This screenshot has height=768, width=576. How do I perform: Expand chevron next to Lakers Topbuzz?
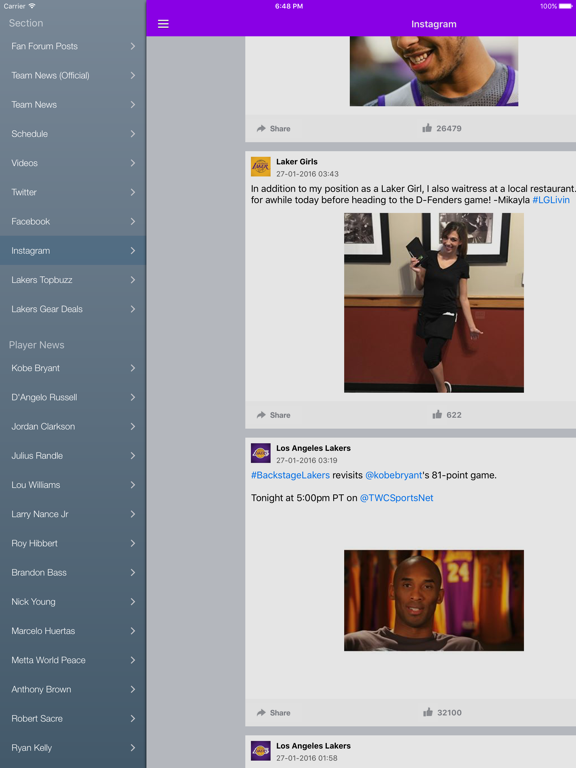coord(133,280)
